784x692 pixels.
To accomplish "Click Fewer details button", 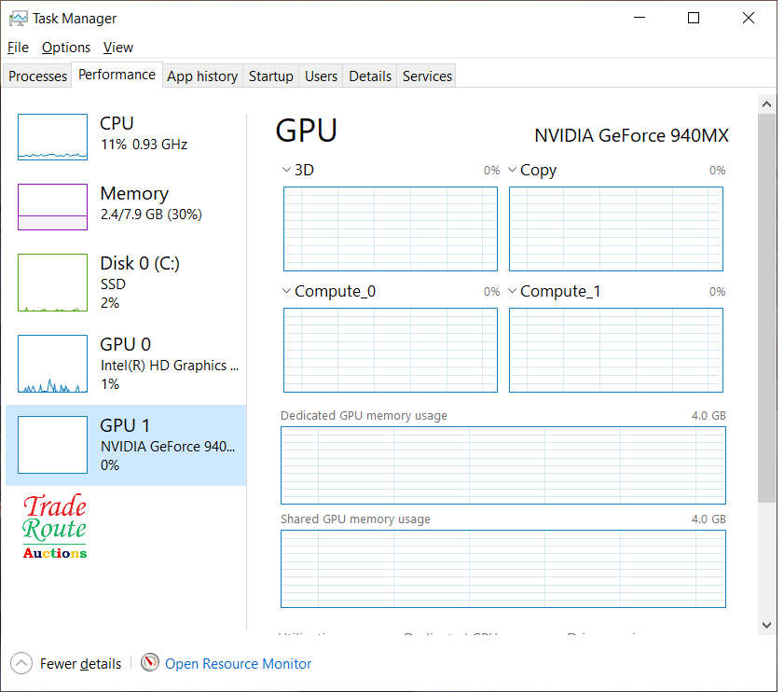I will (80, 664).
